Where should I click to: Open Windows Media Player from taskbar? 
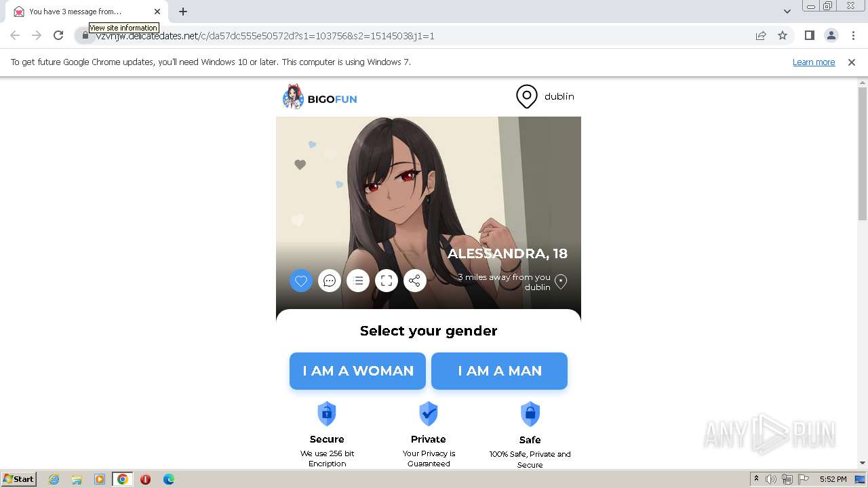[100, 479]
